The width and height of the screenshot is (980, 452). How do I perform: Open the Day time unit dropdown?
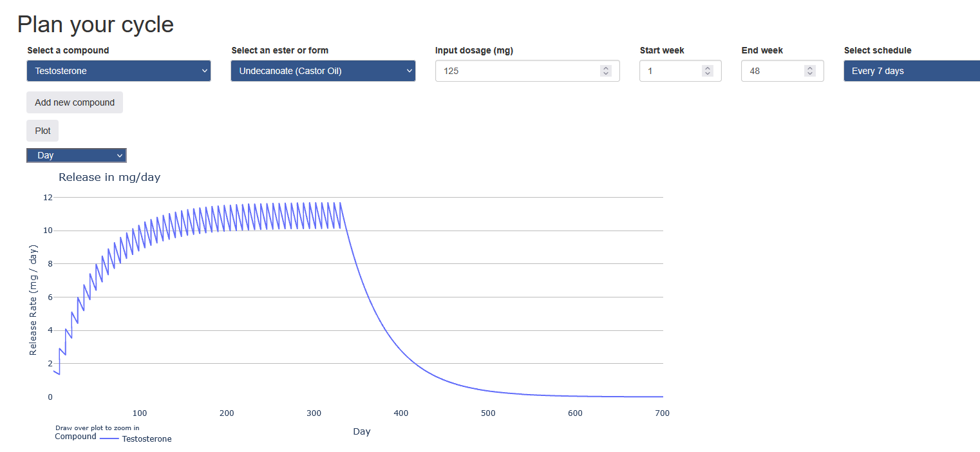click(x=76, y=155)
